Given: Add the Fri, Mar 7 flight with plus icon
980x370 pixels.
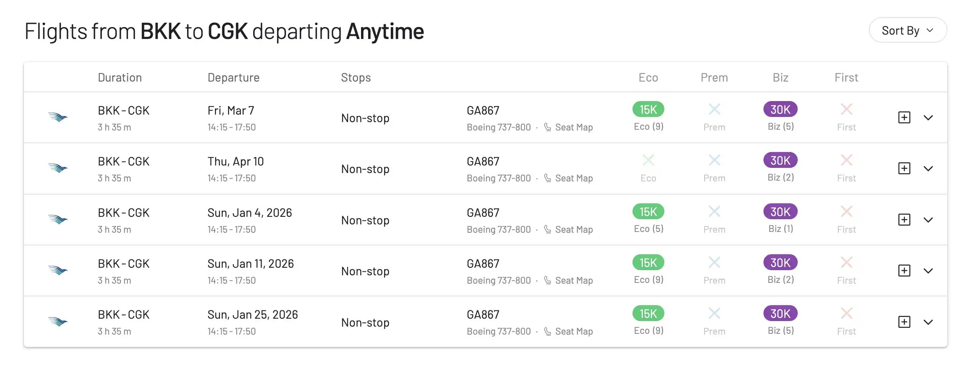Looking at the screenshot, I should point(904,117).
